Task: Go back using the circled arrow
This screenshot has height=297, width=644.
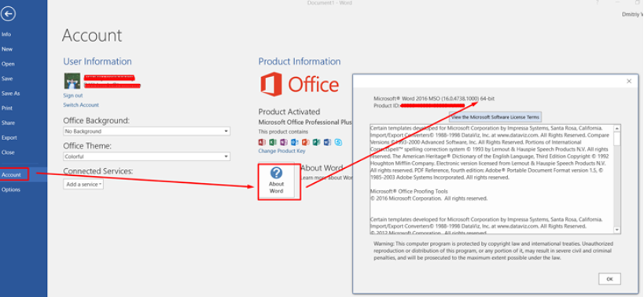Action: [8, 14]
